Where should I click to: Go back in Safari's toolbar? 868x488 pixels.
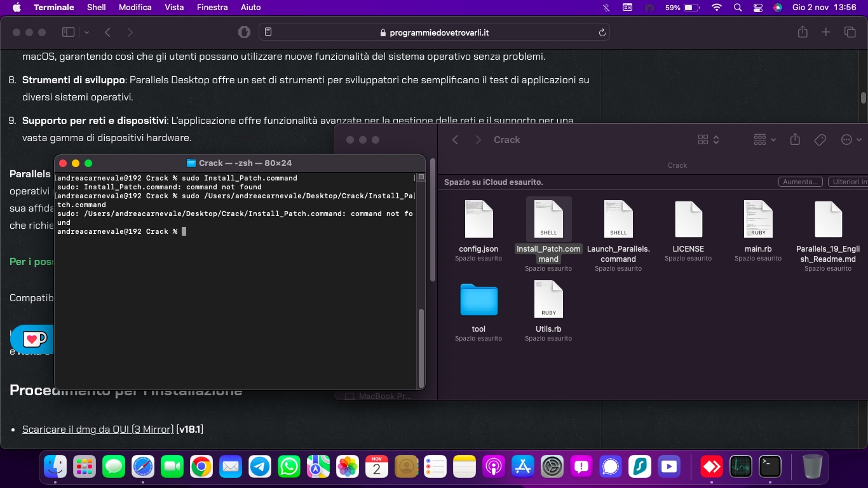(x=107, y=32)
